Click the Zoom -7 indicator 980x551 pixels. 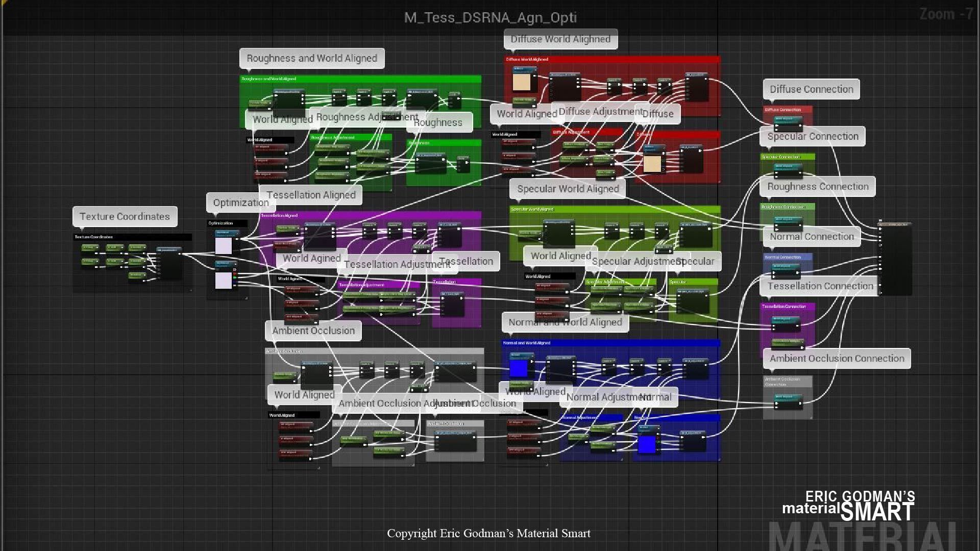coord(946,14)
